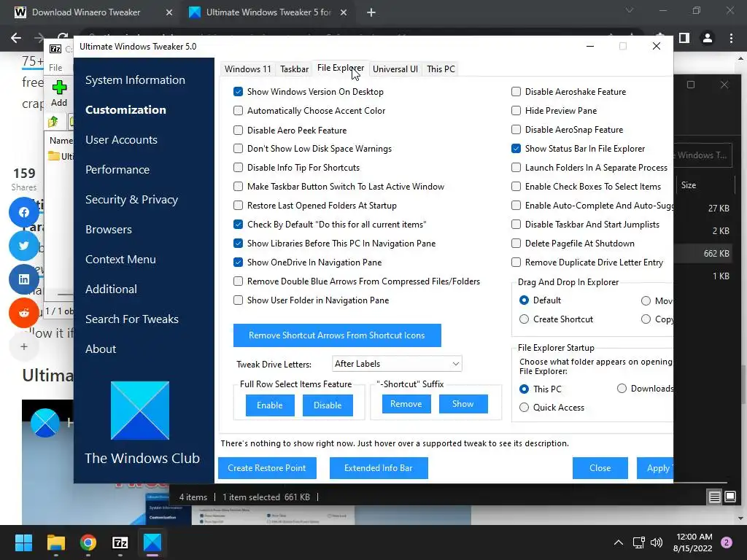Screen dimensions: 747x560
Task: Select the File Explorer tab
Action: [340, 68]
